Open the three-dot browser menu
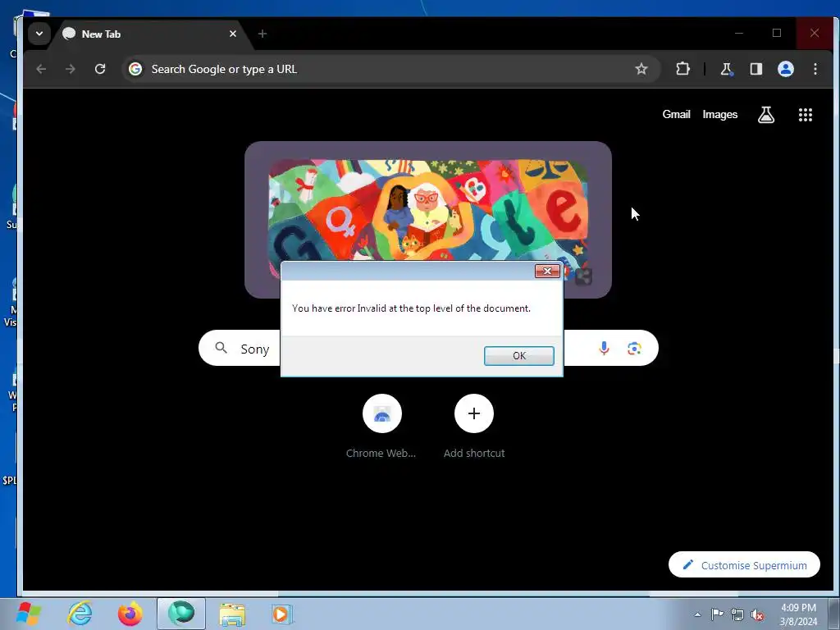 tap(815, 69)
